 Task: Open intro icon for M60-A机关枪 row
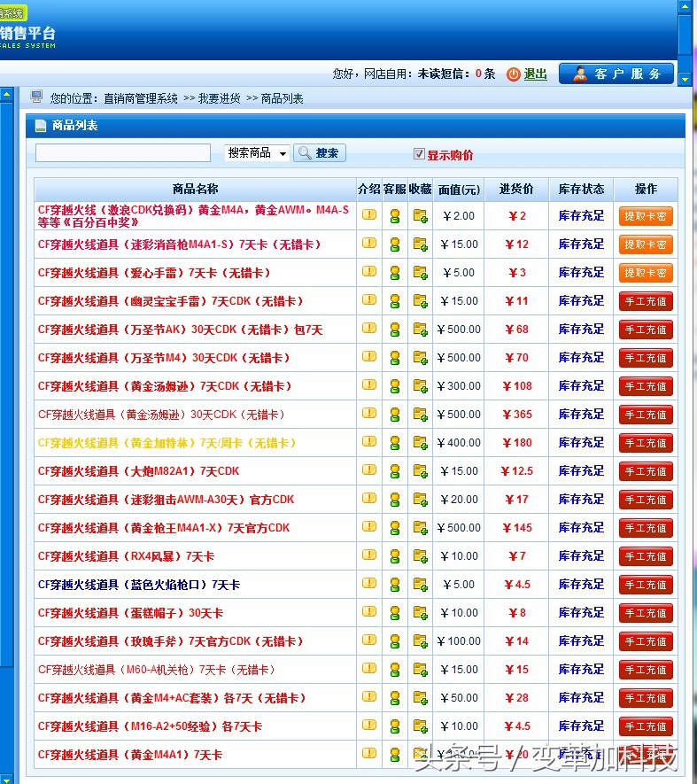369,669
